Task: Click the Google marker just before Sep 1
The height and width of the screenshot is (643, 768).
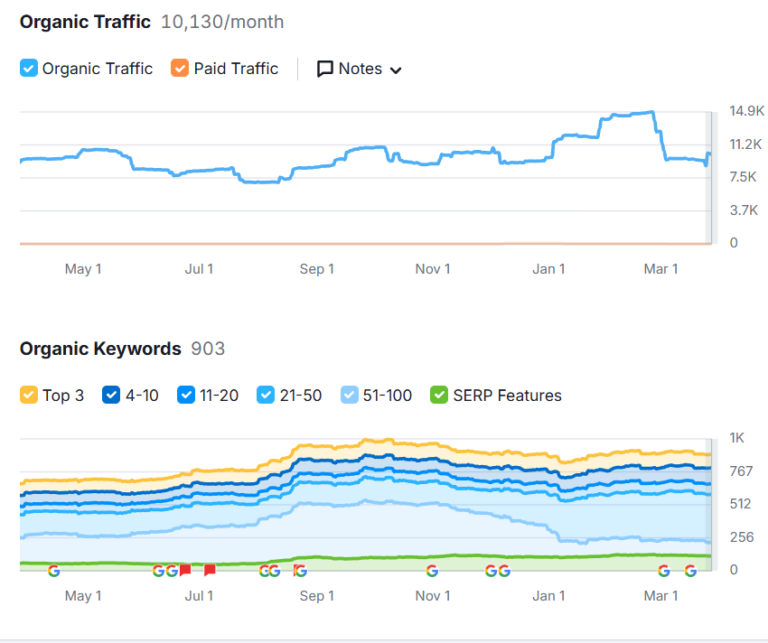Action: pos(299,570)
